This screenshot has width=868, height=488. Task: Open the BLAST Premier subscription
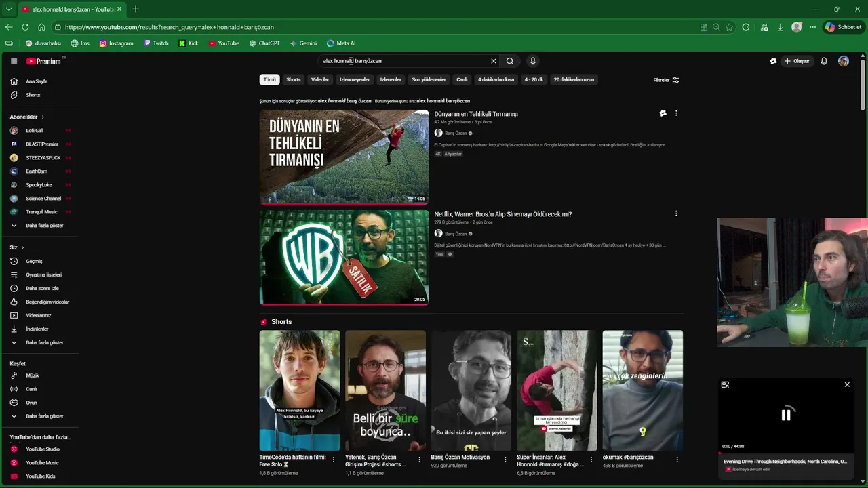[40, 144]
